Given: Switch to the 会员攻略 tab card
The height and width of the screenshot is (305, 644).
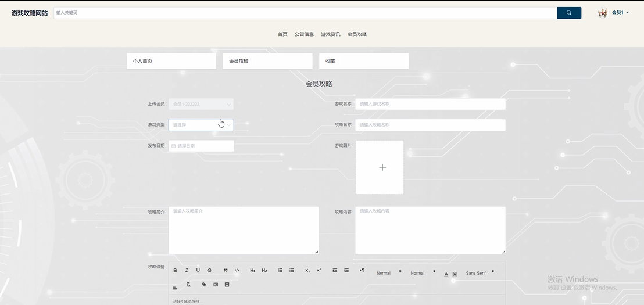Looking at the screenshot, I should 268,61.
